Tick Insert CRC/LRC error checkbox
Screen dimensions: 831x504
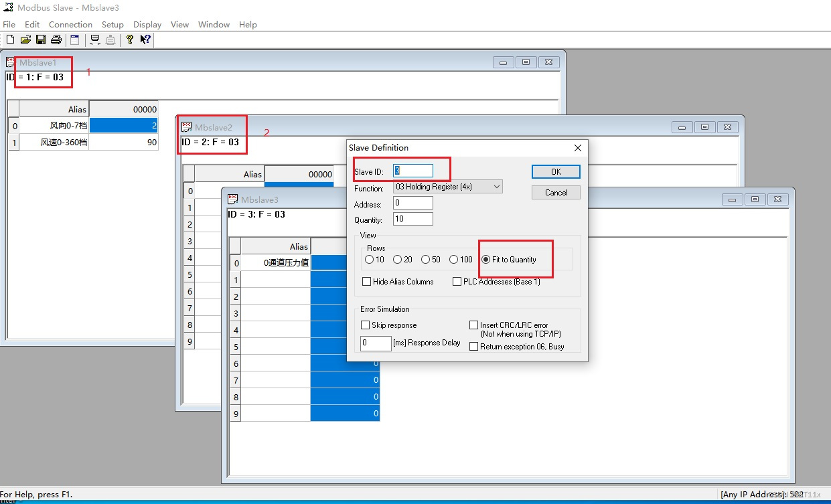coord(474,325)
